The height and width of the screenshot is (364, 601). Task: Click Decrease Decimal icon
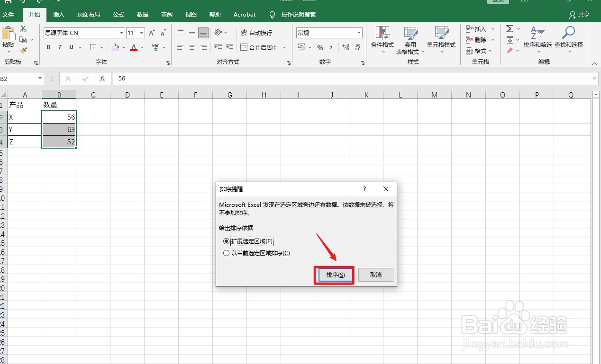click(x=357, y=47)
